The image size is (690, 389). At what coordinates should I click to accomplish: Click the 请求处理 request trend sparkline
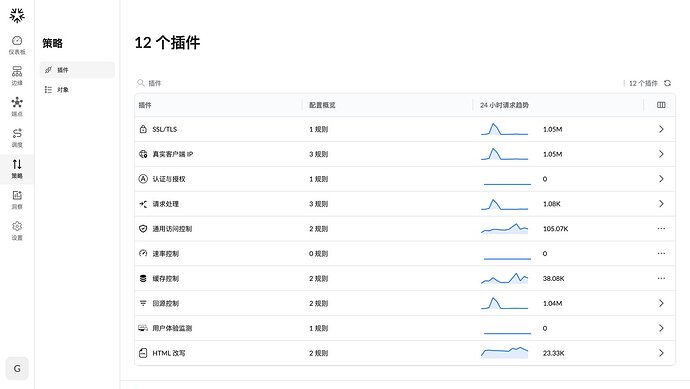pos(504,204)
